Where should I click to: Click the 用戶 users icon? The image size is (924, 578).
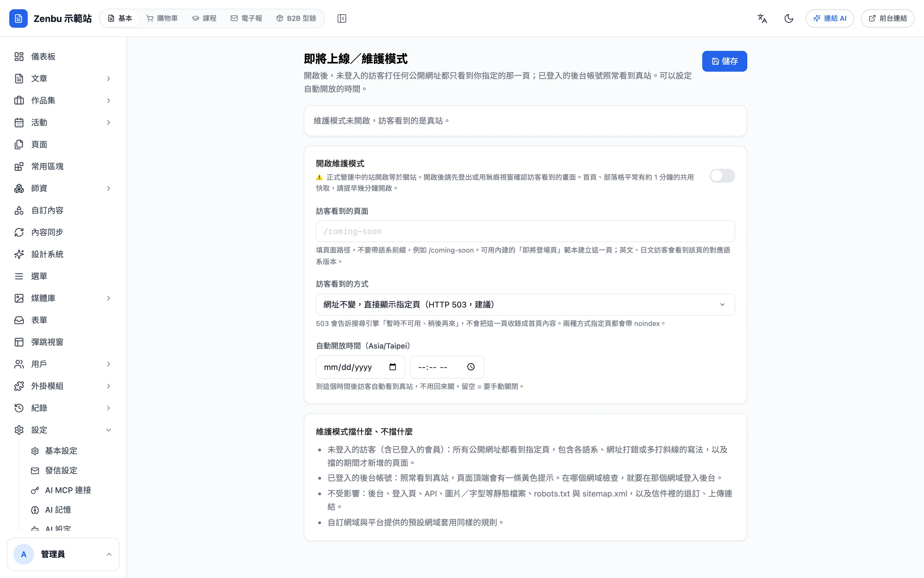click(19, 364)
